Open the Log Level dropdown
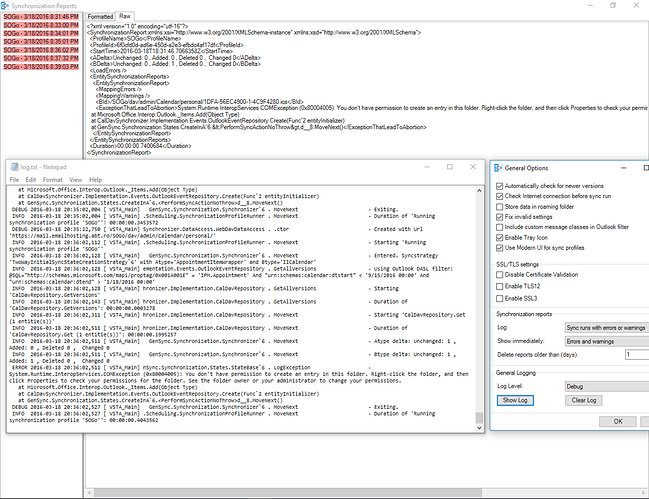 click(x=607, y=386)
